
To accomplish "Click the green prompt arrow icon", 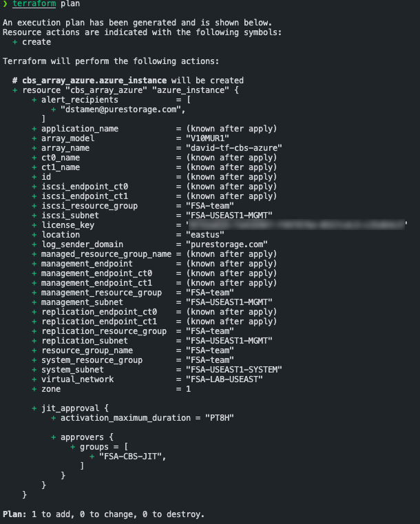I will tap(5, 3).
